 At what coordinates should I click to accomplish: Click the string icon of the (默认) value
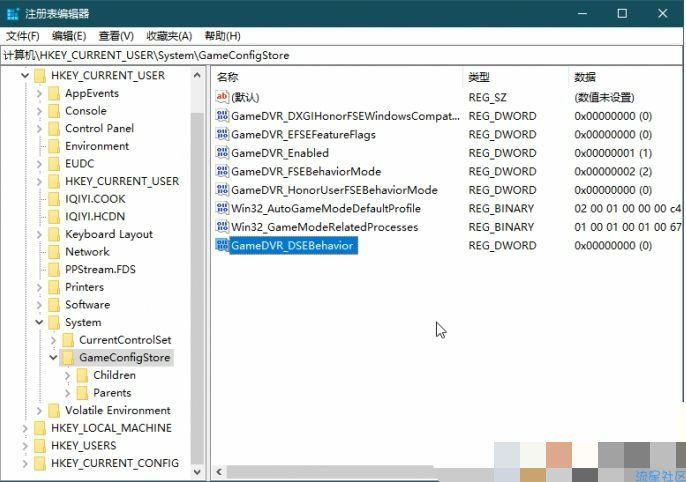(x=222, y=97)
